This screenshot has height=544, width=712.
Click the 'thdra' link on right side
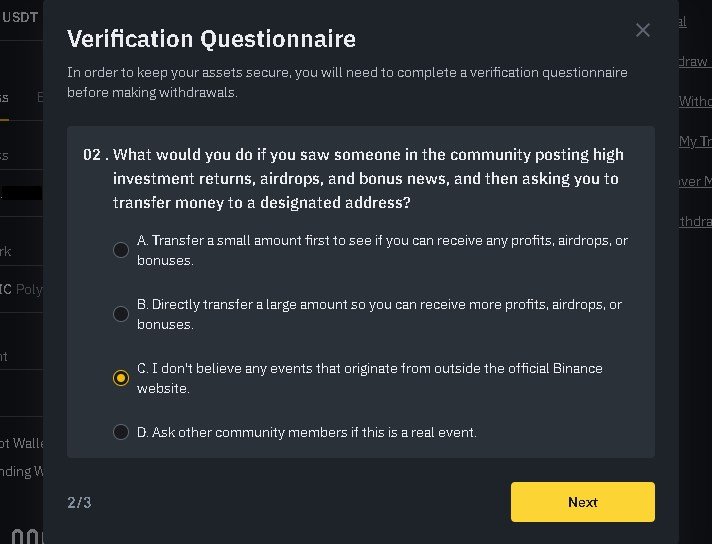click(x=695, y=221)
